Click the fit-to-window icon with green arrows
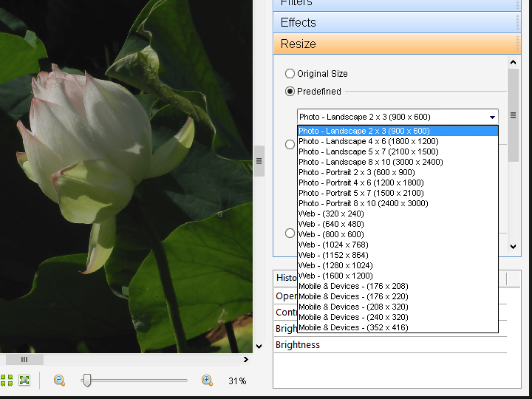 [24, 381]
